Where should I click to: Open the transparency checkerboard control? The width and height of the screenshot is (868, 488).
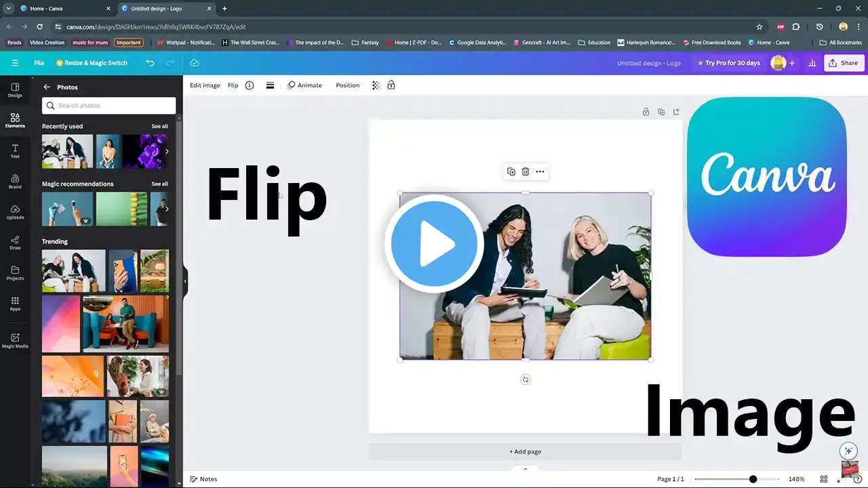[x=376, y=85]
